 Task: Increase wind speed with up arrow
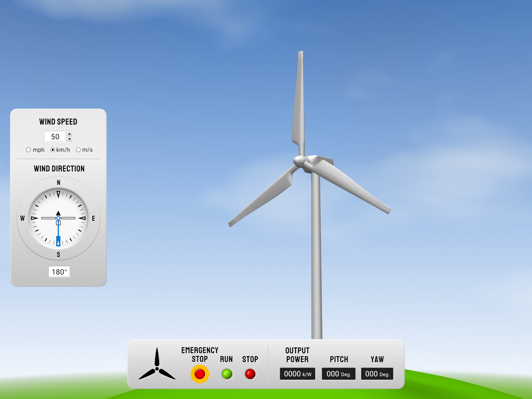tap(69, 134)
